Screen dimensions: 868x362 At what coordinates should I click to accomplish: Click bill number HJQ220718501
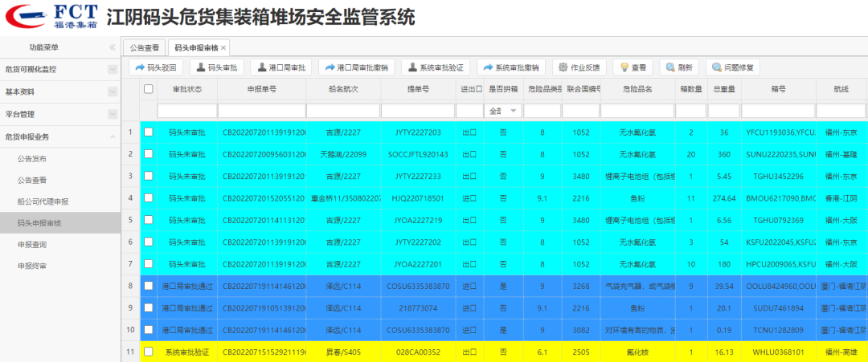tap(418, 198)
